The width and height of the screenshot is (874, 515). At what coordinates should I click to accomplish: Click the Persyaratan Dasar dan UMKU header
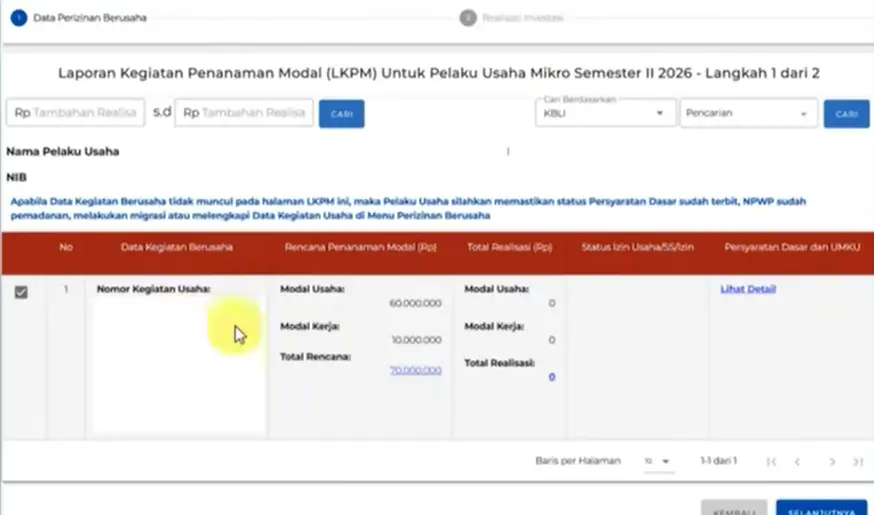click(792, 247)
